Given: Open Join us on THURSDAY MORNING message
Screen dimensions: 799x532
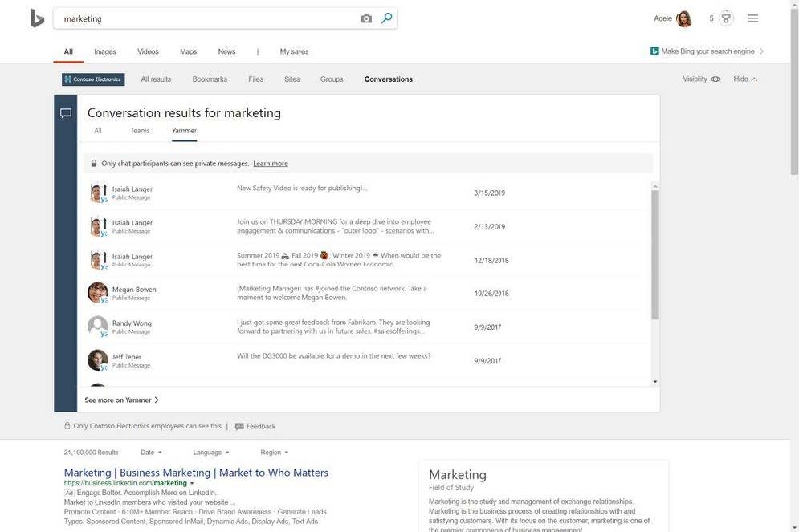Looking at the screenshot, I should click(x=336, y=226).
